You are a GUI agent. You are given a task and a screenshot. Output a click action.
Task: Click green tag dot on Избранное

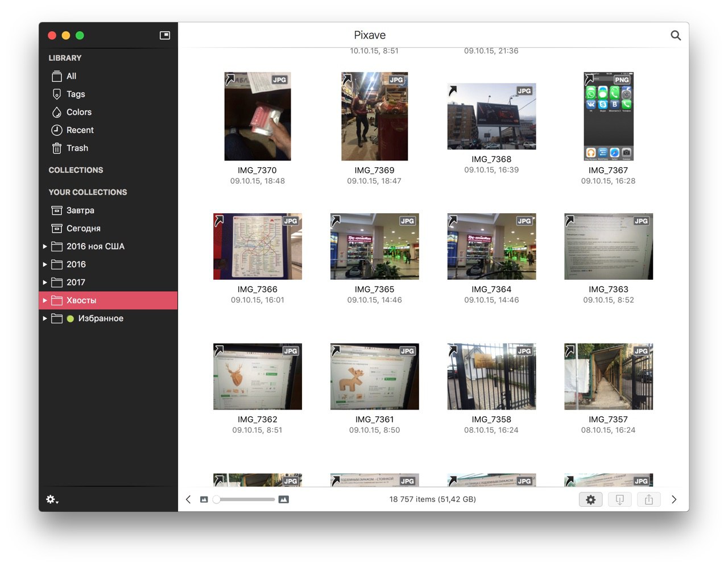point(71,318)
